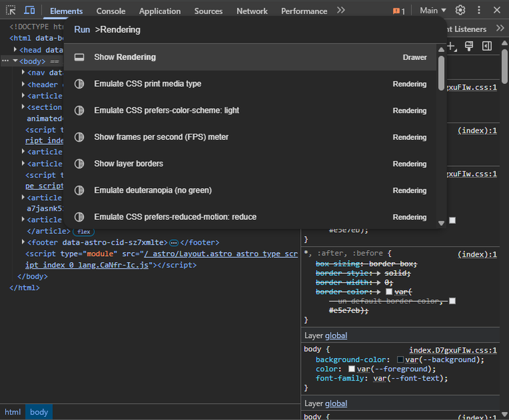The width and height of the screenshot is (509, 420).
Task: Open the Network tab
Action: pos(252,11)
